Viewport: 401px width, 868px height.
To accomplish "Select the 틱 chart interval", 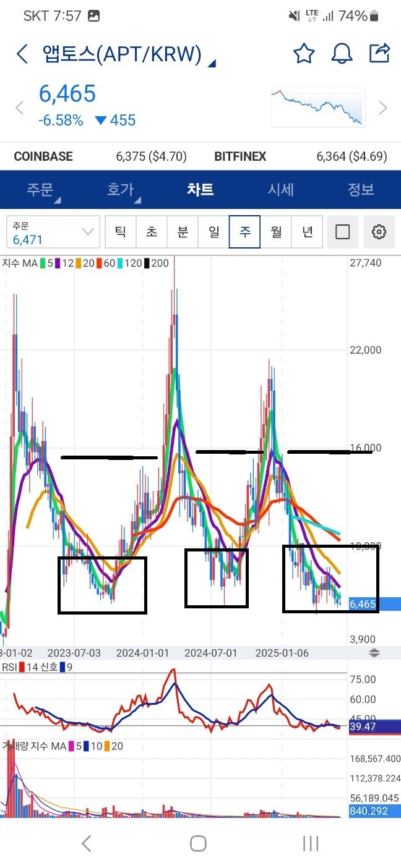I will 121,232.
